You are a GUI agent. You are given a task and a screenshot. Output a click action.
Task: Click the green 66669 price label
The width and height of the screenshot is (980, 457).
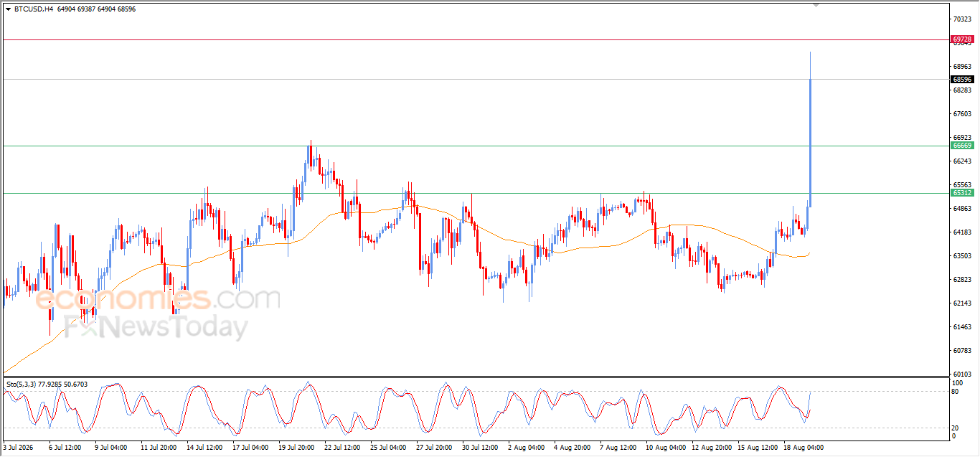962,146
